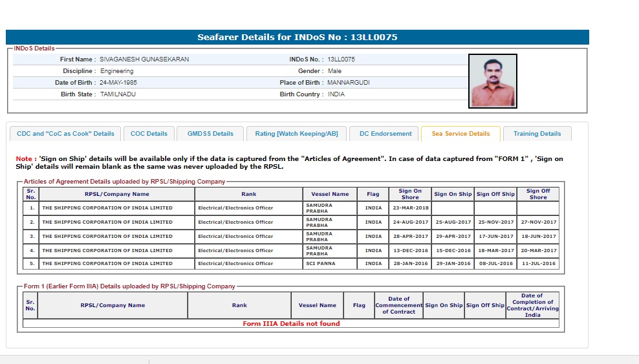Click the name SIVAGANESH GUNASEKARAN

tap(144, 59)
